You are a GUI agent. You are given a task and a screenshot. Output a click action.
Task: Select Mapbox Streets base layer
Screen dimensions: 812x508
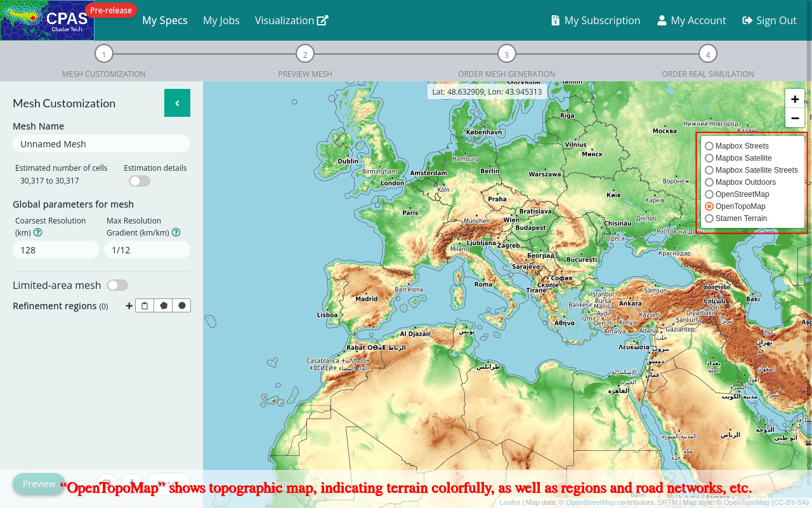(709, 146)
